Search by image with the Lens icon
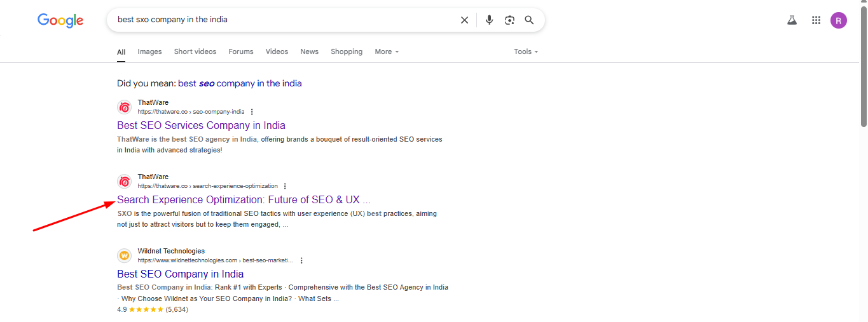This screenshot has width=868, height=322. pos(509,20)
